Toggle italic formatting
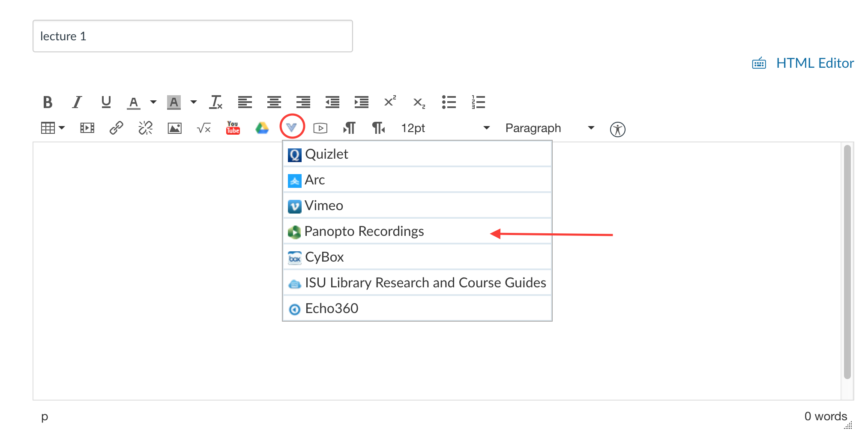This screenshot has width=868, height=440. (77, 102)
